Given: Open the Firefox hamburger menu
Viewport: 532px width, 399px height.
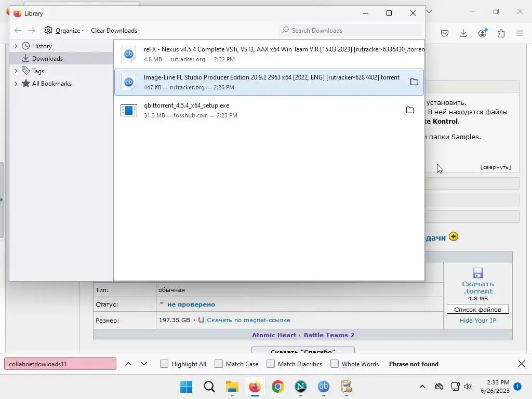Looking at the screenshot, I should point(520,33).
